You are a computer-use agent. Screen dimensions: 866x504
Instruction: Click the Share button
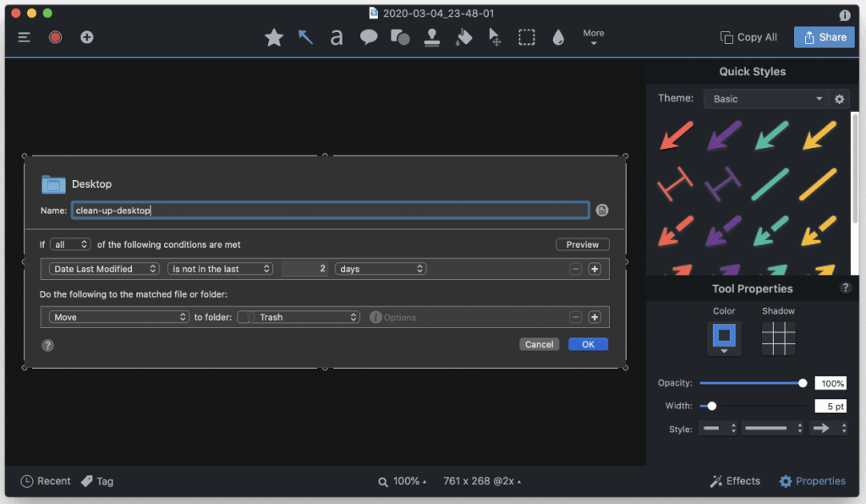(824, 37)
